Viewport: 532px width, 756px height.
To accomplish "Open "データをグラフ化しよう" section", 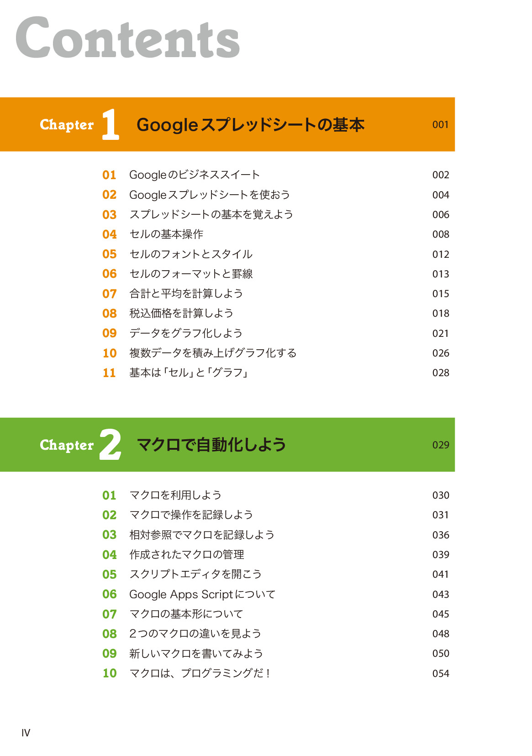I will pos(186,333).
